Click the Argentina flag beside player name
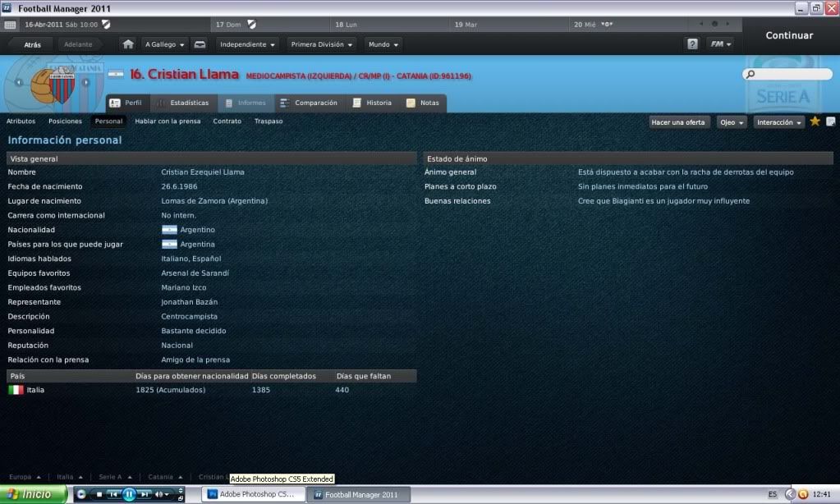 click(x=116, y=74)
